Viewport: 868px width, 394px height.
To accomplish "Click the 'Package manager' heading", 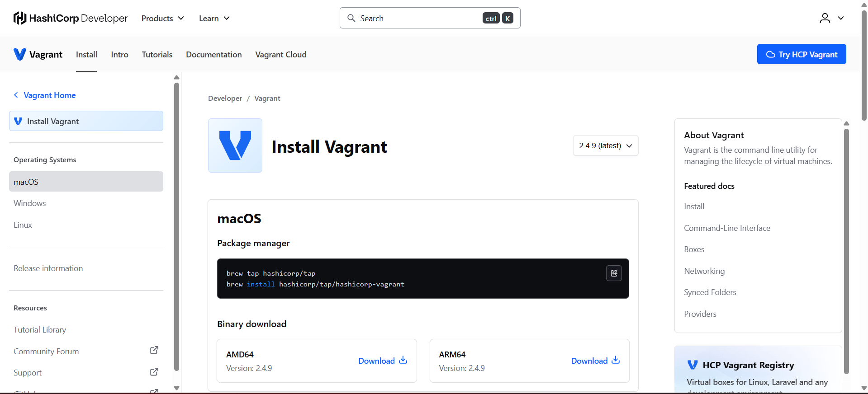I will click(253, 243).
